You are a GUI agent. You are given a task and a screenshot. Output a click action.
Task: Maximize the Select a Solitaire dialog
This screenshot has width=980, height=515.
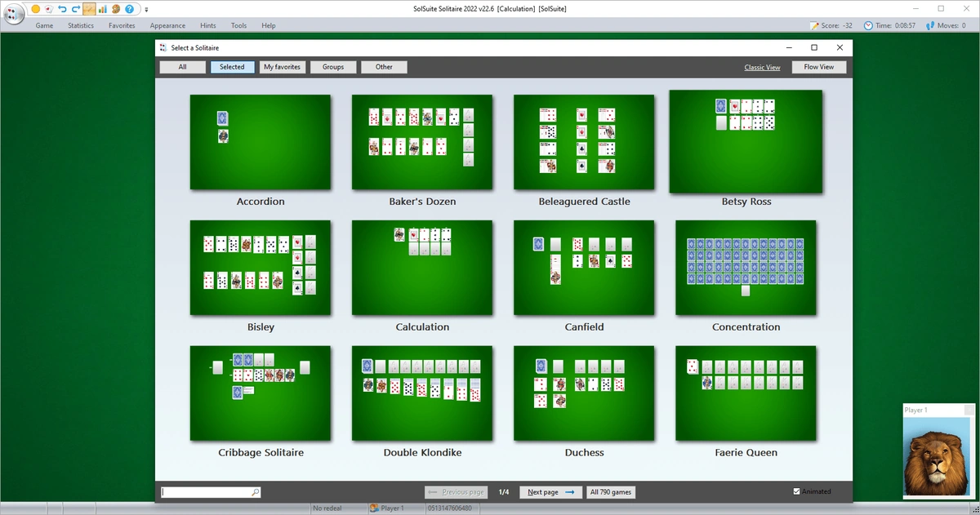(814, 48)
